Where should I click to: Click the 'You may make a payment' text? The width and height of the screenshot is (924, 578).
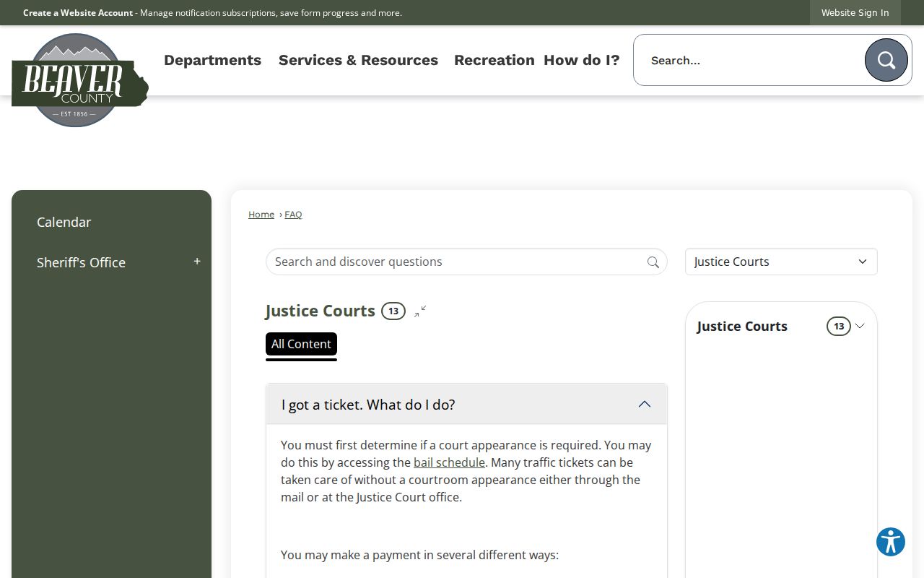click(419, 555)
